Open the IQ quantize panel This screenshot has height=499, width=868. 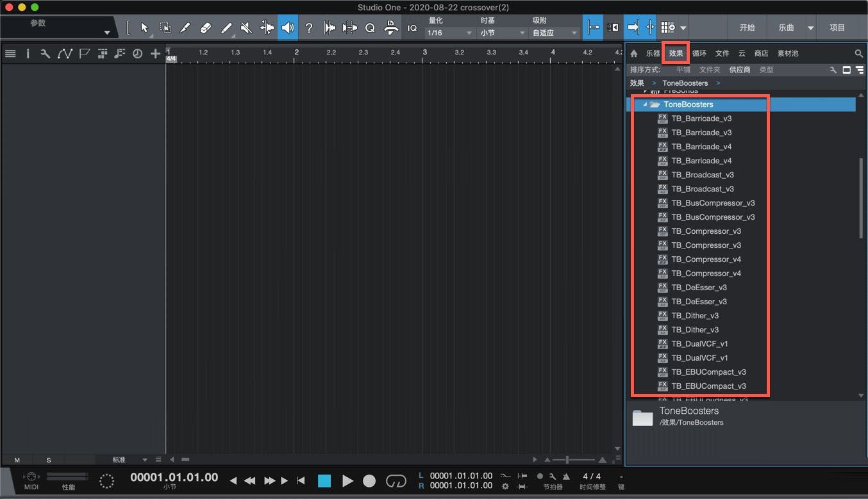point(412,28)
